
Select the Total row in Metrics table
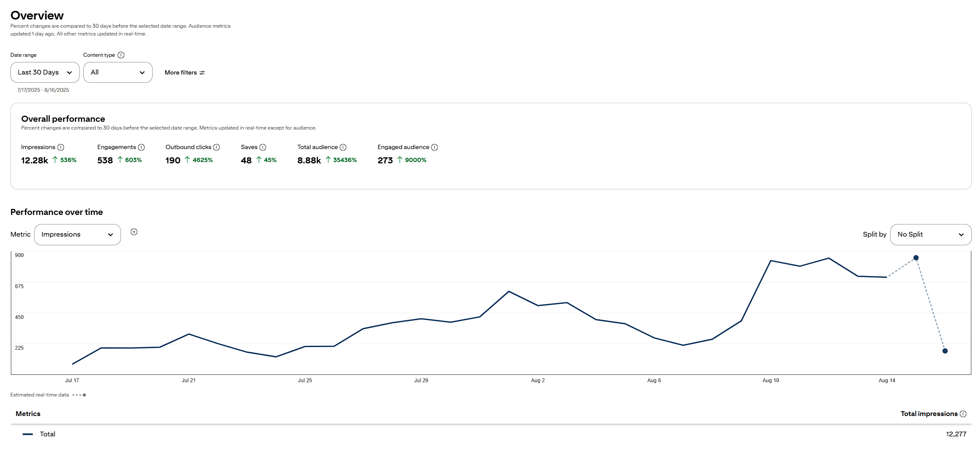(x=491, y=434)
